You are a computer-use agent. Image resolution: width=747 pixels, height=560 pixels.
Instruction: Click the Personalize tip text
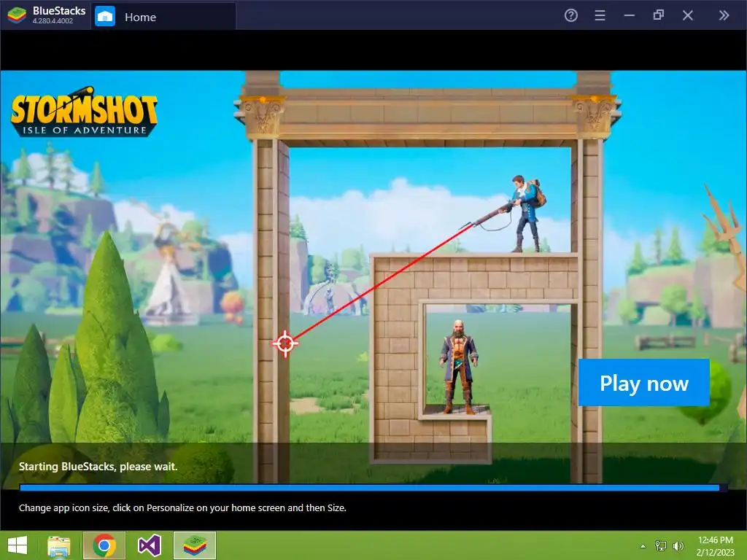tap(182, 507)
